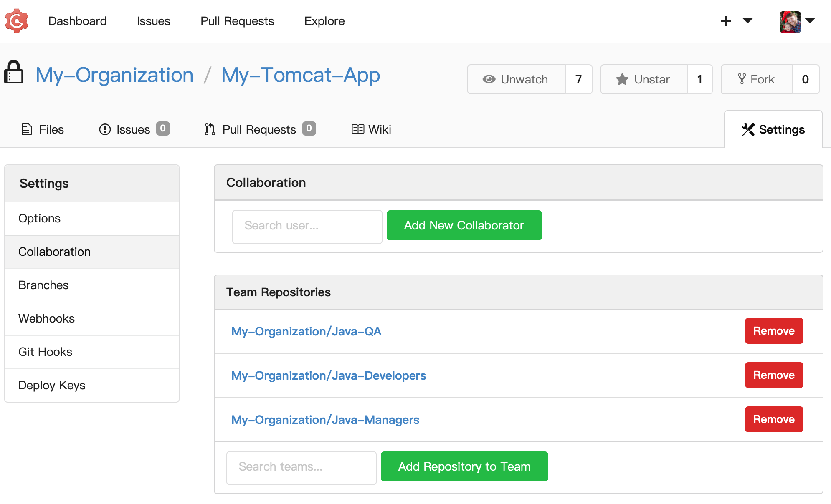Open the Explore menu
This screenshot has height=504, width=831.
(x=324, y=21)
